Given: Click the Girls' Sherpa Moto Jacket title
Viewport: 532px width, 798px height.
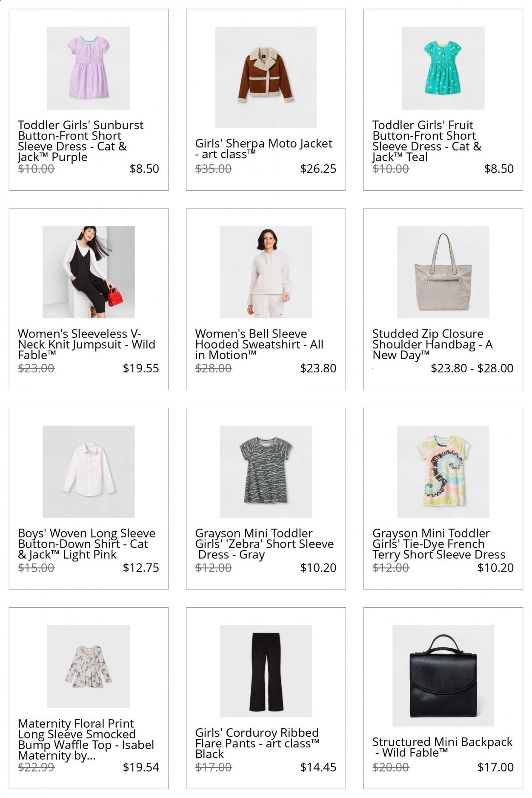Looking at the screenshot, I should (x=263, y=149).
